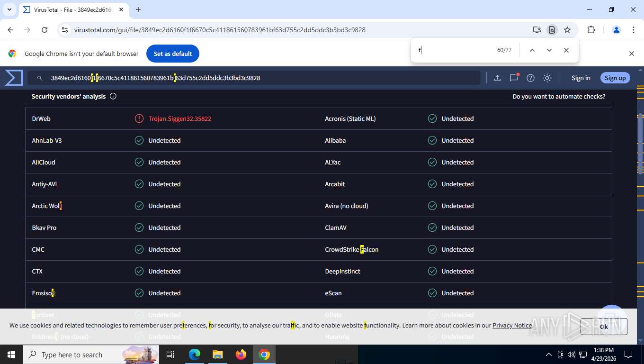Click the AhnLab-V3 vendor name

point(47,140)
